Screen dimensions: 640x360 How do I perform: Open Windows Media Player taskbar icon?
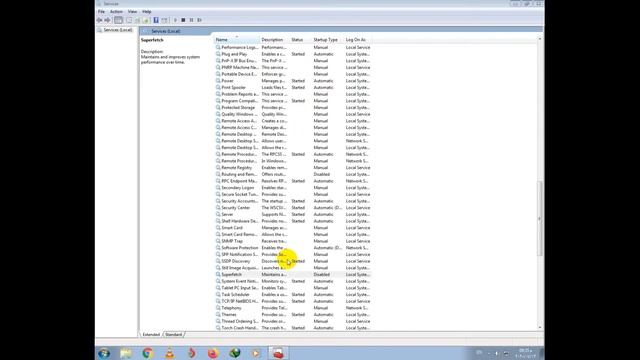point(256,353)
